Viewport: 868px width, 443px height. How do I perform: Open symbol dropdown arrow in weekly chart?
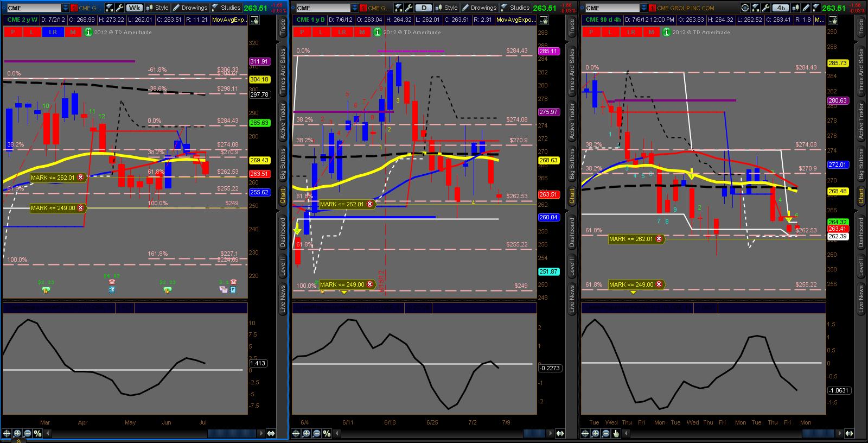[66, 8]
